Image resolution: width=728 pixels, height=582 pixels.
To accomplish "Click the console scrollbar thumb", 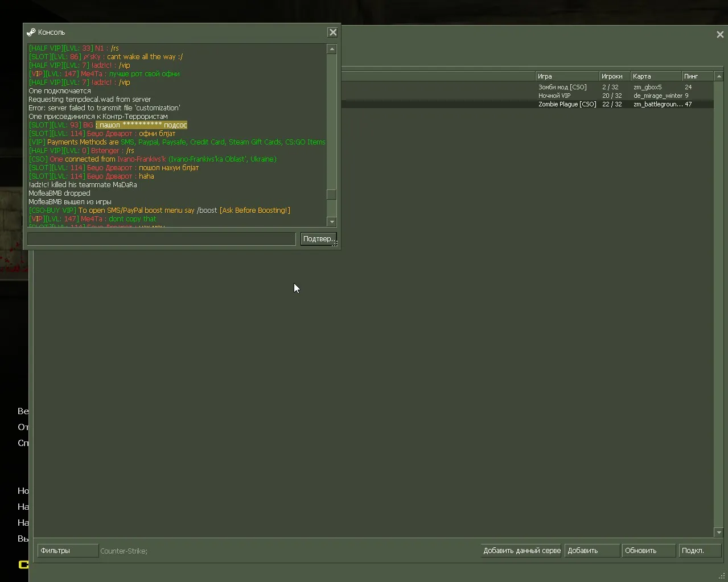I will (x=332, y=195).
